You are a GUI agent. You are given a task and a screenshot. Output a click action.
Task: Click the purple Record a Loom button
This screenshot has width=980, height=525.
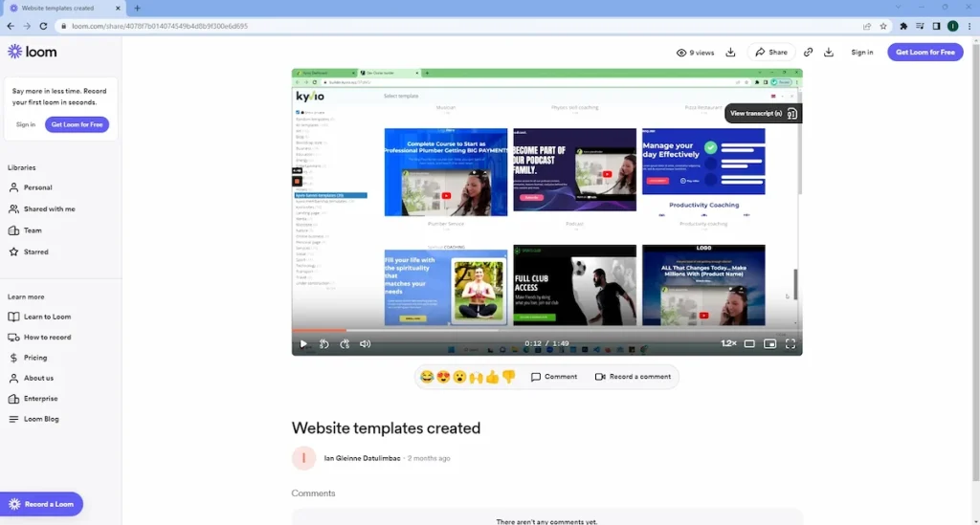point(41,504)
